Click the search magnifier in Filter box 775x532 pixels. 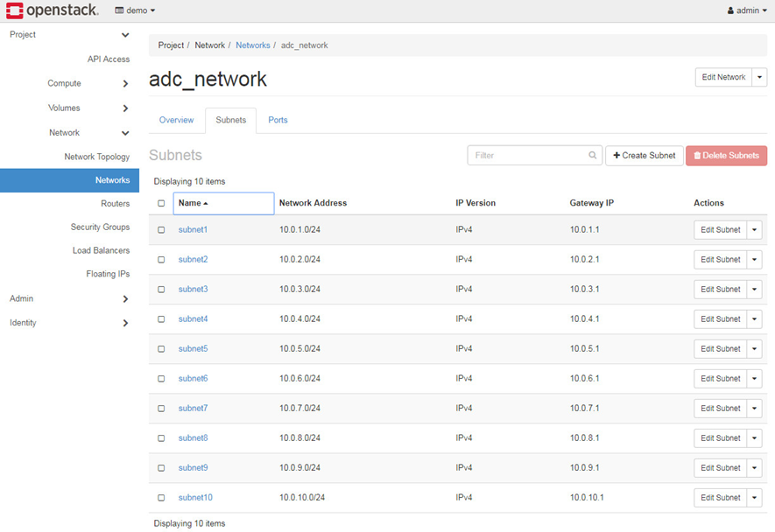593,156
